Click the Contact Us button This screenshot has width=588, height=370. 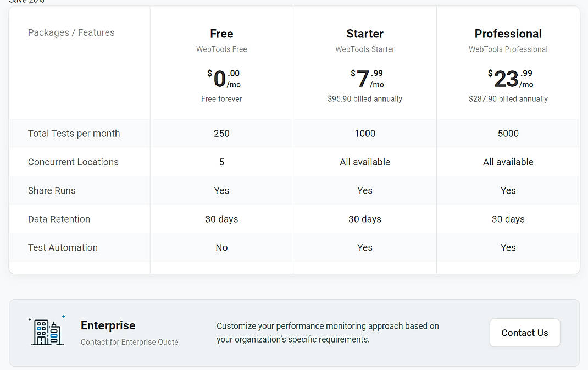coord(524,332)
